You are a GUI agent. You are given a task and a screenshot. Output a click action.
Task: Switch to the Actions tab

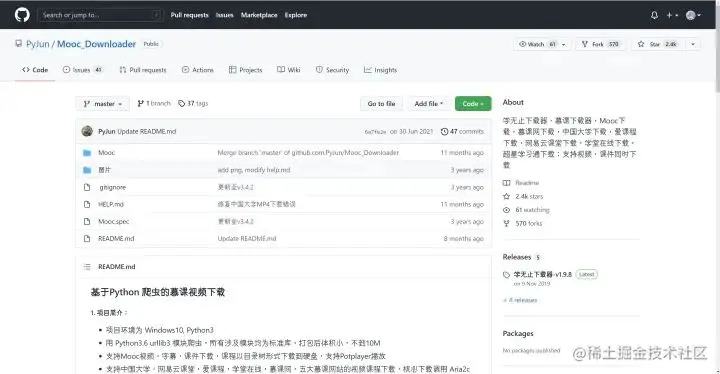coord(197,70)
